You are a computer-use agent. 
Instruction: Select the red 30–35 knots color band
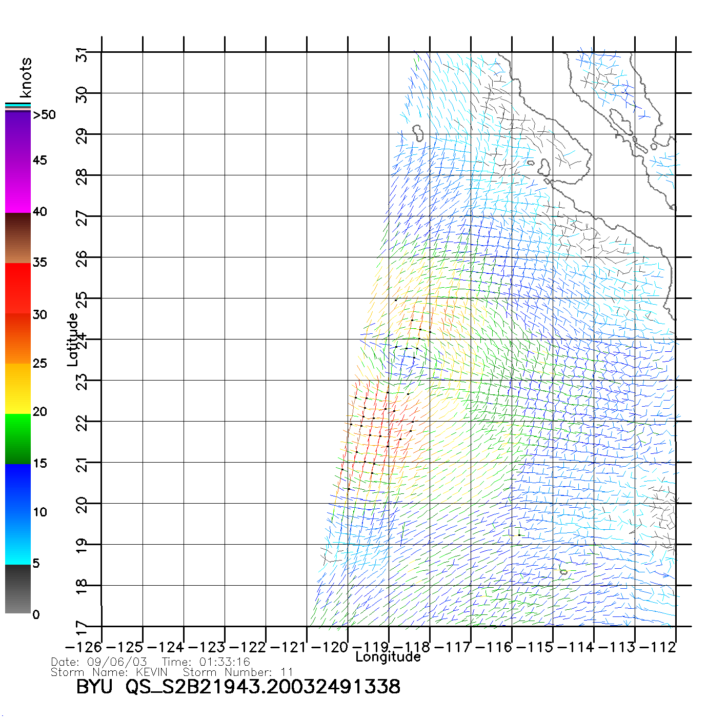tap(18, 288)
